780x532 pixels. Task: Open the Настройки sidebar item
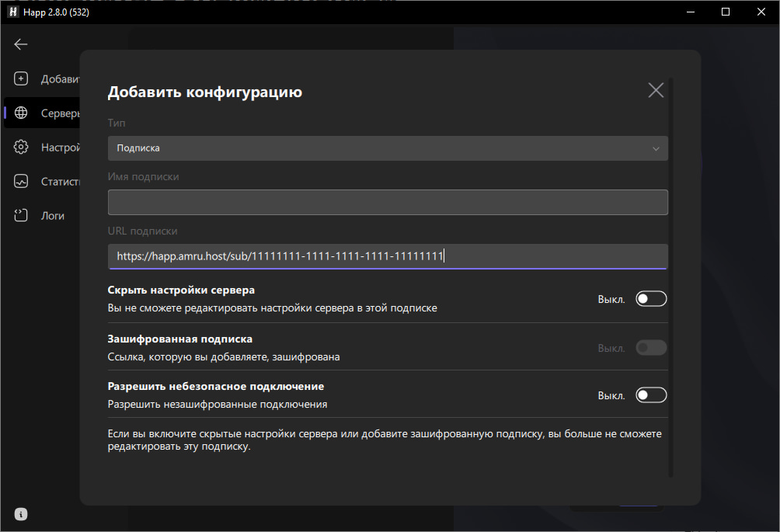click(42, 147)
